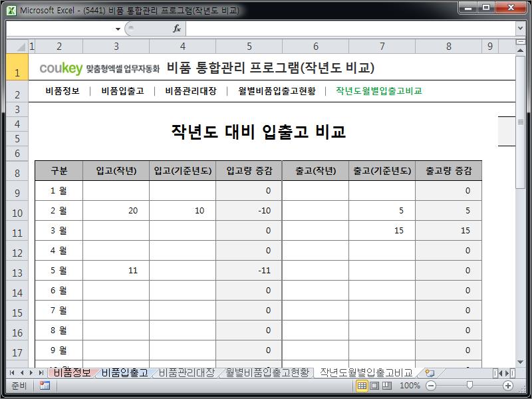Click the 구분 table header

click(x=59, y=171)
